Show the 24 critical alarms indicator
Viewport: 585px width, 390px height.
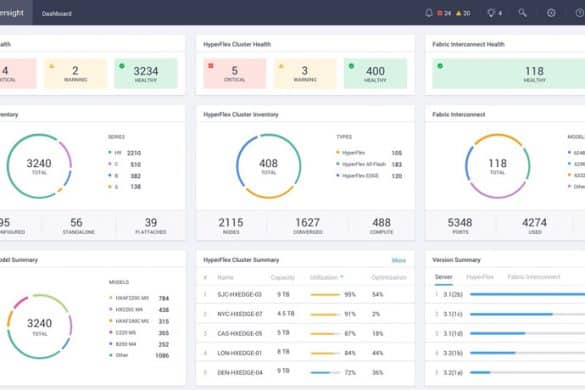[x=444, y=13]
